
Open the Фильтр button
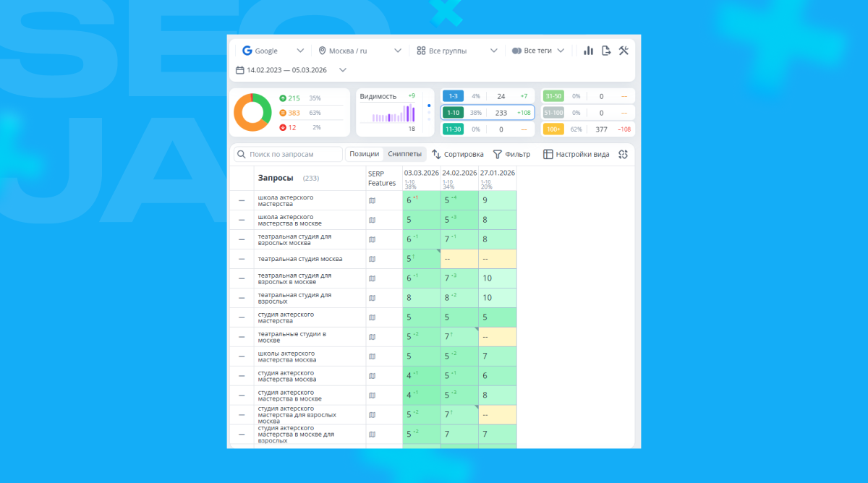tap(511, 154)
